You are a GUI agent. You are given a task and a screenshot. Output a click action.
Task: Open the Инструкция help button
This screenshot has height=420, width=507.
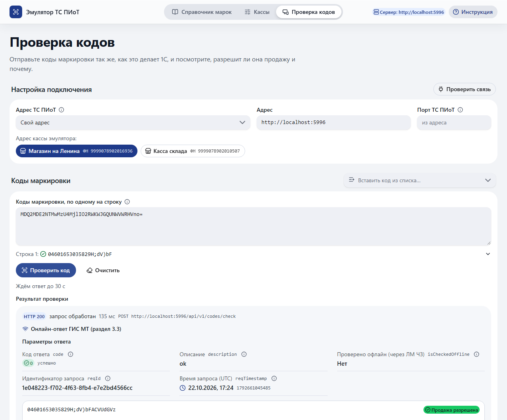[473, 12]
